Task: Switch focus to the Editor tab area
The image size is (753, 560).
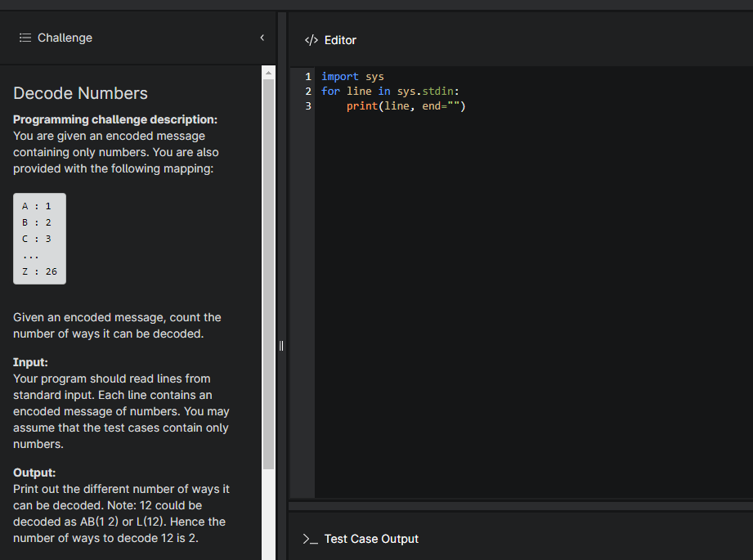Action: point(341,39)
